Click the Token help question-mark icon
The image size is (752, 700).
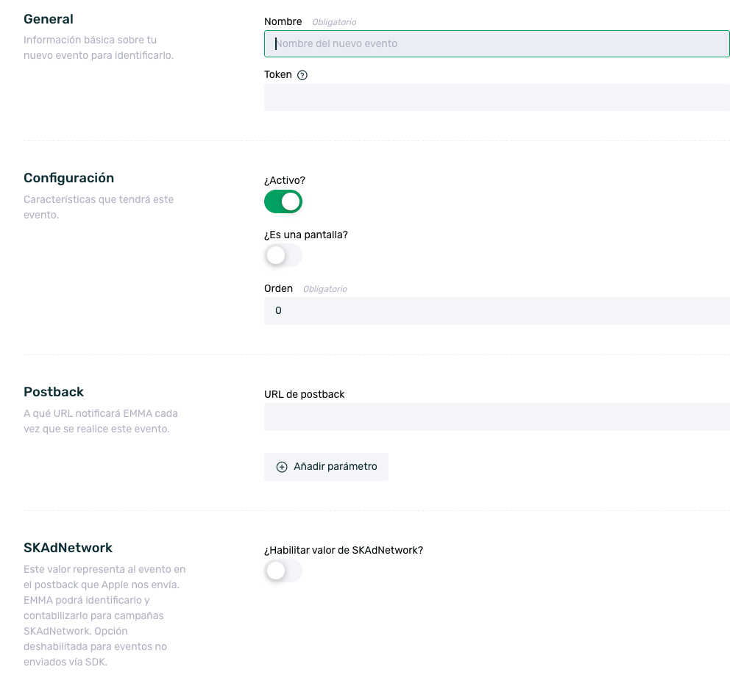point(302,75)
